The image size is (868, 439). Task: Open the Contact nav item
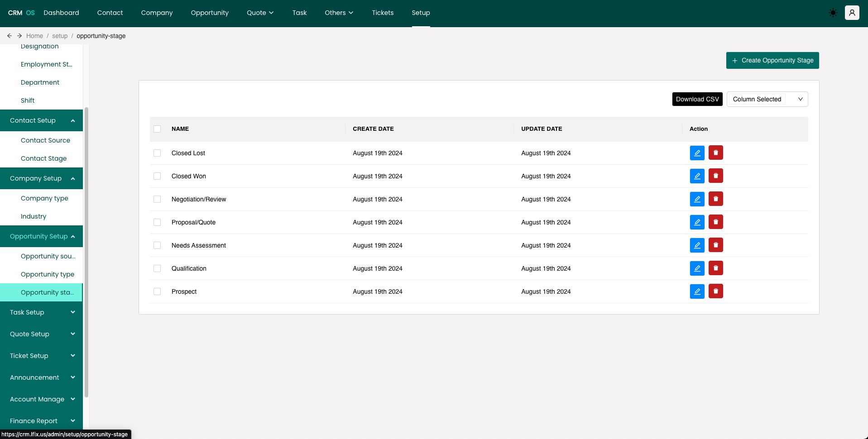[x=110, y=13]
